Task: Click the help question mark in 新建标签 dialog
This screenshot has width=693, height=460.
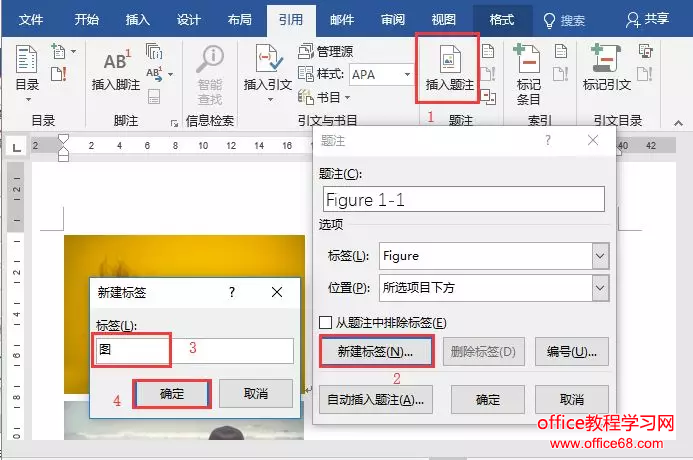Action: point(232,292)
